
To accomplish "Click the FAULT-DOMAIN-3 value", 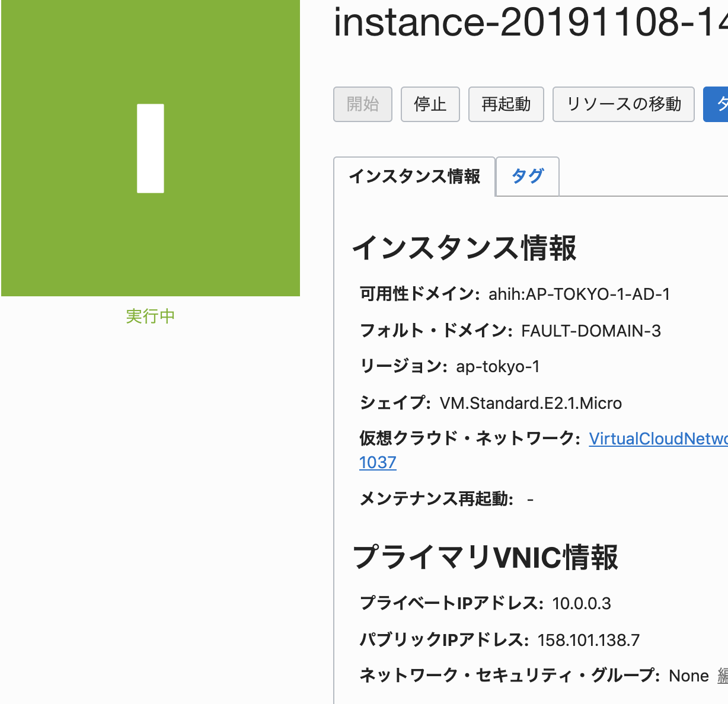I will [591, 331].
